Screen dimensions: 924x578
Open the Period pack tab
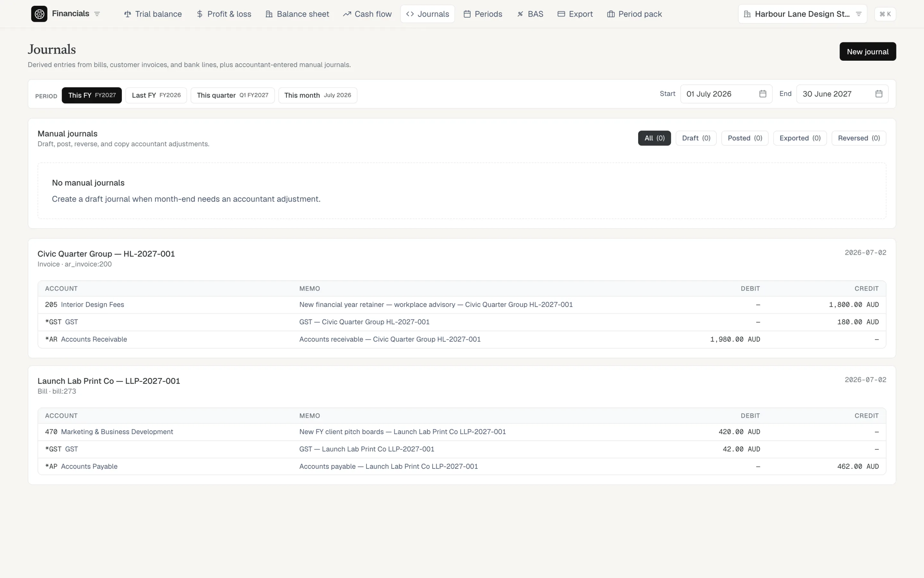point(635,14)
